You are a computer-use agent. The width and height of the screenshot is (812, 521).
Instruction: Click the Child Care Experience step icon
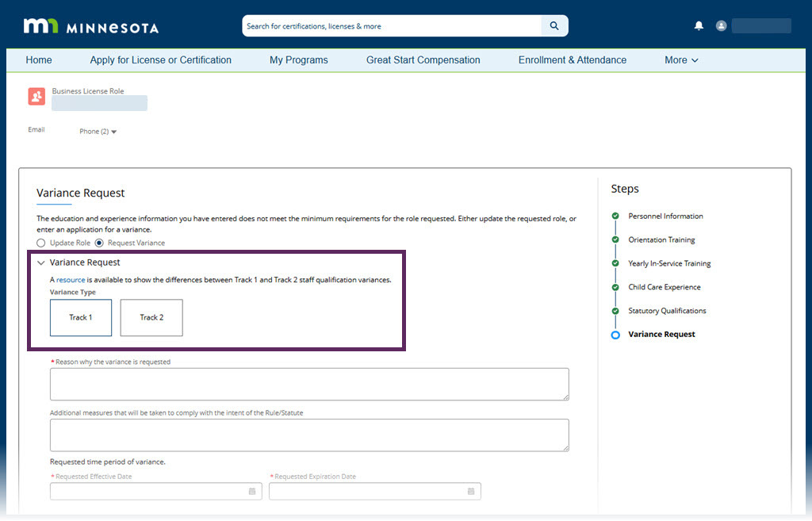click(615, 287)
